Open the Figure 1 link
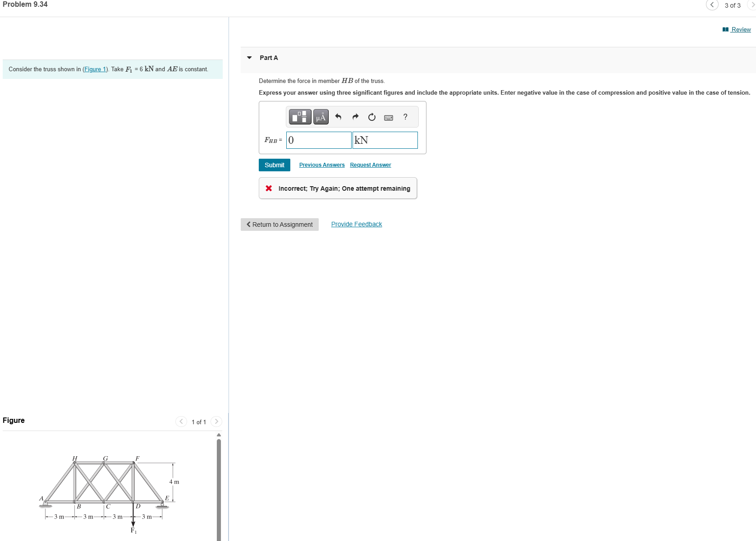Screen dimensions: 756x541 tap(95, 69)
